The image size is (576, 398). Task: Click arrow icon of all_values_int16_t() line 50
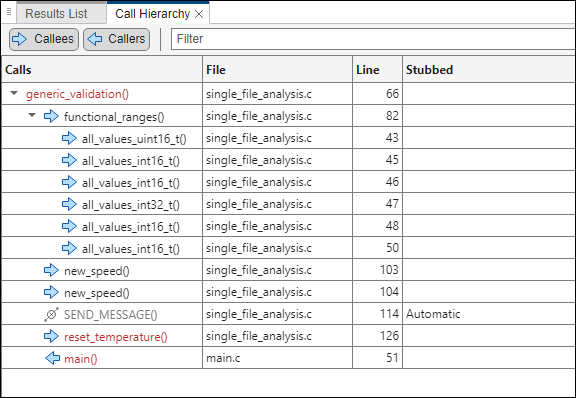tap(69, 248)
